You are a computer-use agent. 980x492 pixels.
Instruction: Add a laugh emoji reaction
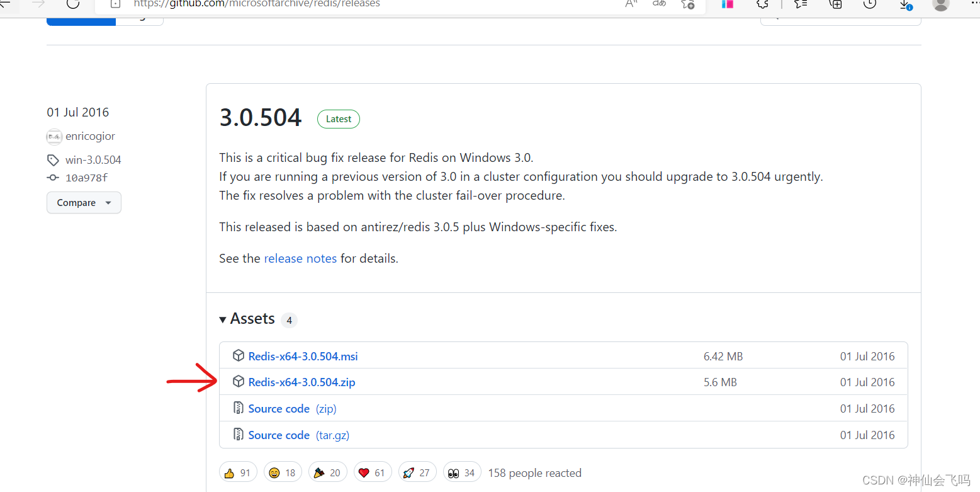coord(283,472)
